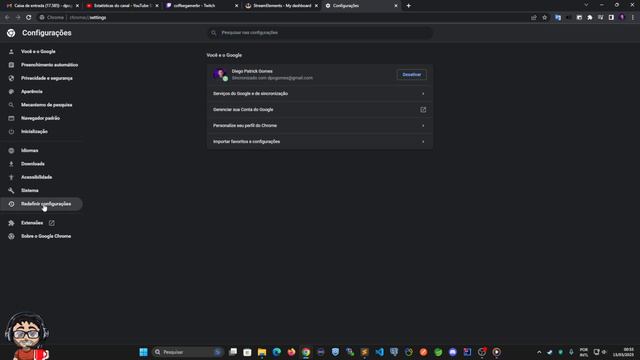Expand 'Importar favoritos e configurações'
The height and width of the screenshot is (360, 640).
point(320,142)
